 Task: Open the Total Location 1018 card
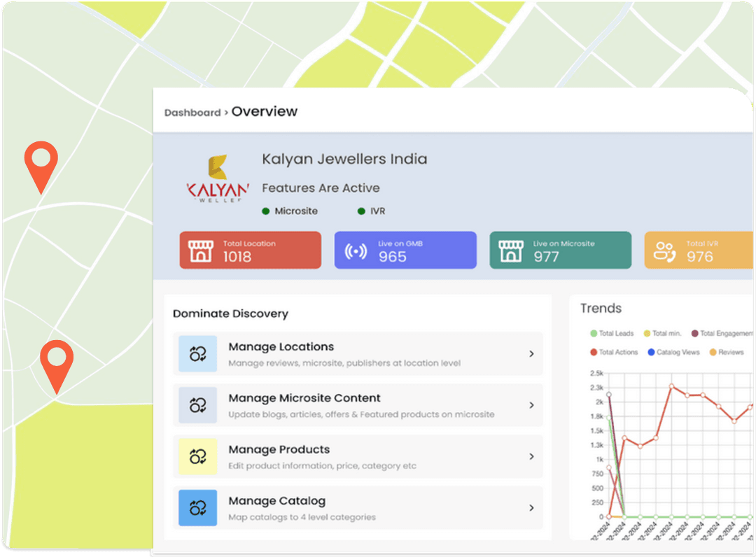250,250
